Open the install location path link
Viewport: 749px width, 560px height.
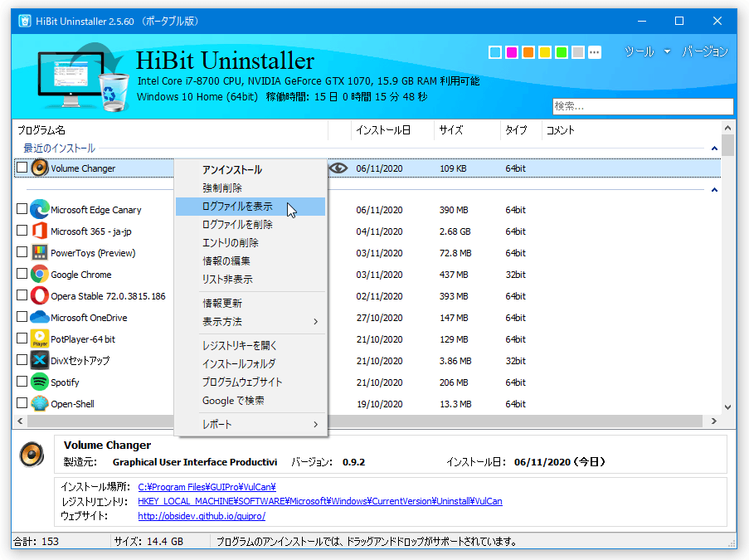(207, 487)
